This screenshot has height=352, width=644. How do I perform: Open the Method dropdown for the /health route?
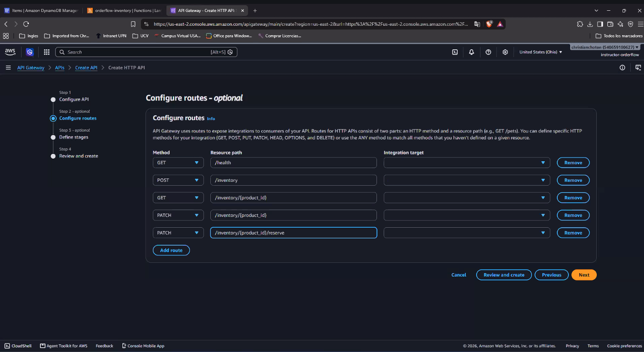[178, 163]
